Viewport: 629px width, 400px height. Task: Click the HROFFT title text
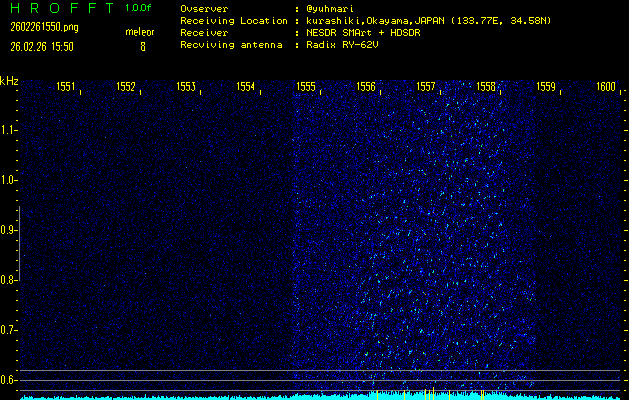(x=63, y=8)
